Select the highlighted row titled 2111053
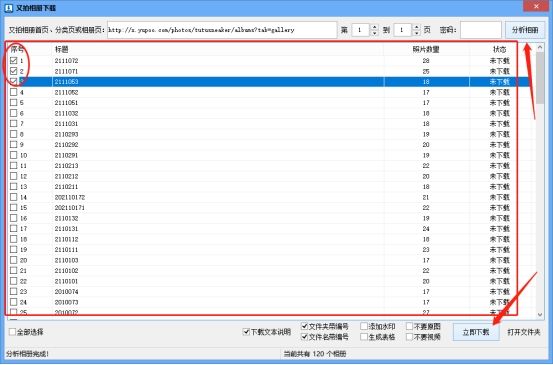The image size is (553, 365). 269,82
